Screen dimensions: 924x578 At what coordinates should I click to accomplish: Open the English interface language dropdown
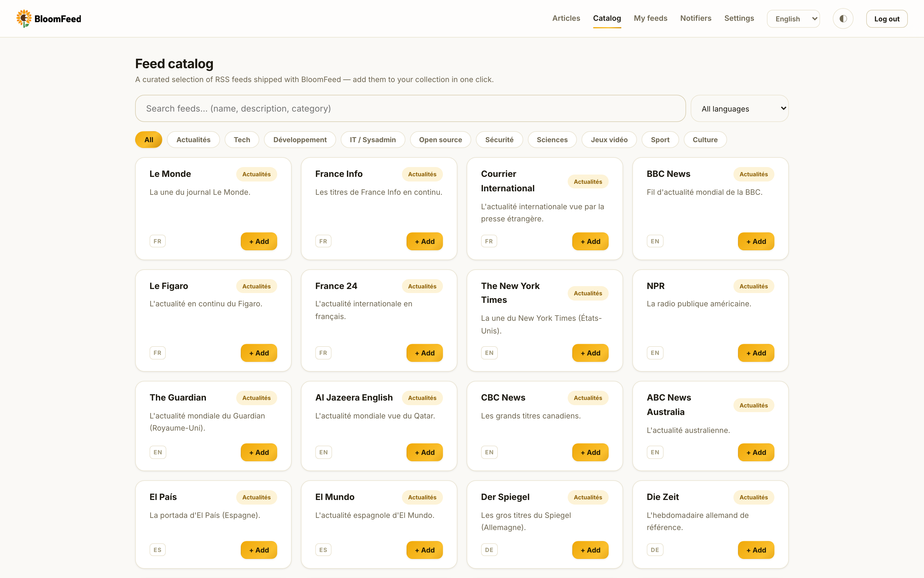coord(793,19)
